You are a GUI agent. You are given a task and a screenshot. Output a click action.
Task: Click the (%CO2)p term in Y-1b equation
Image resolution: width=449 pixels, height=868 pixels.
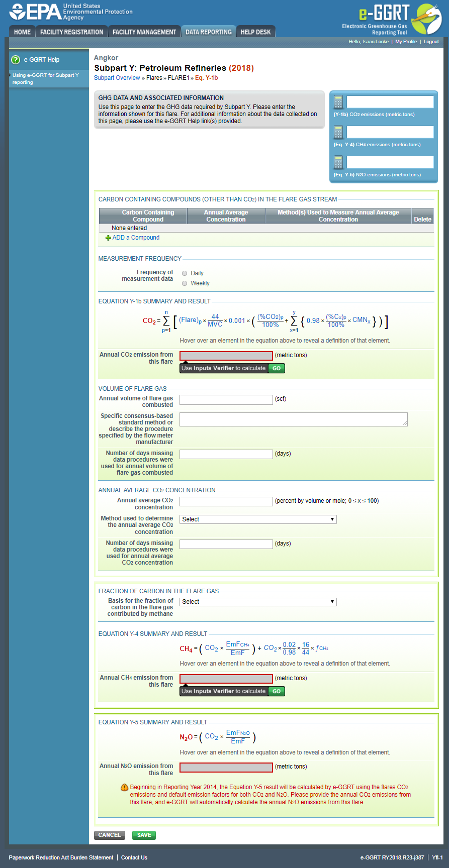(271, 317)
